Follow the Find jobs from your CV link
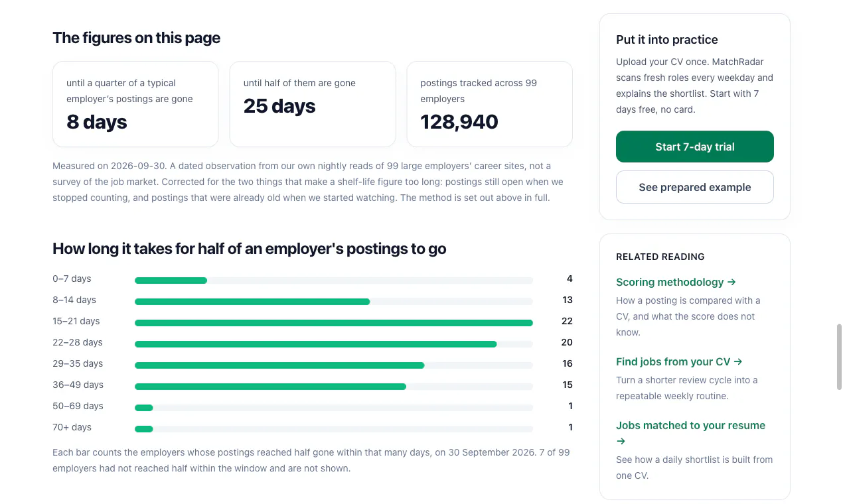 click(679, 361)
